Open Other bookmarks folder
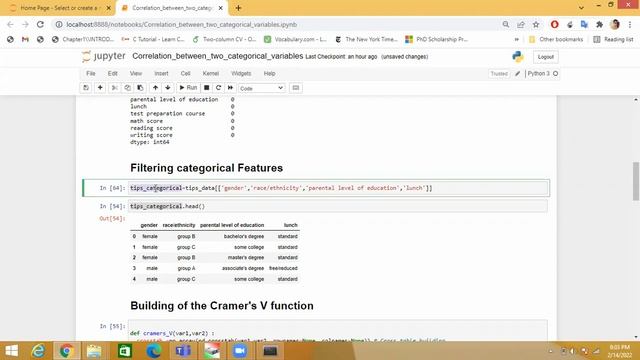 point(556,39)
